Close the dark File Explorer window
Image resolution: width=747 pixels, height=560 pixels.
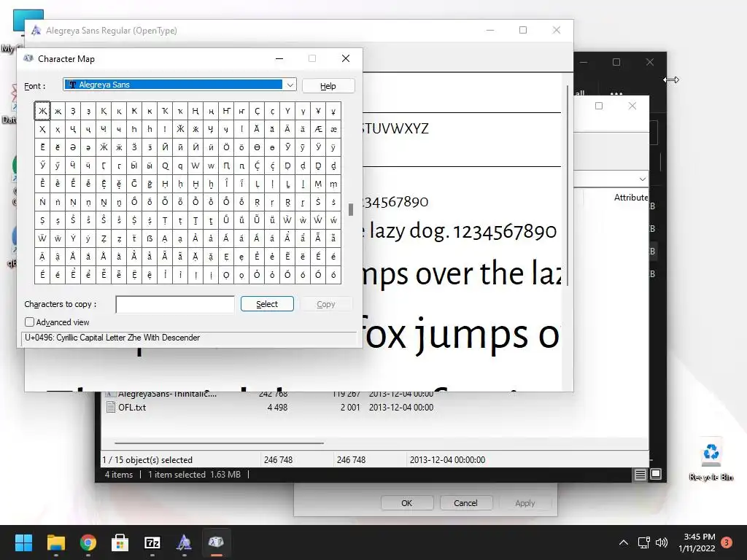pos(650,63)
